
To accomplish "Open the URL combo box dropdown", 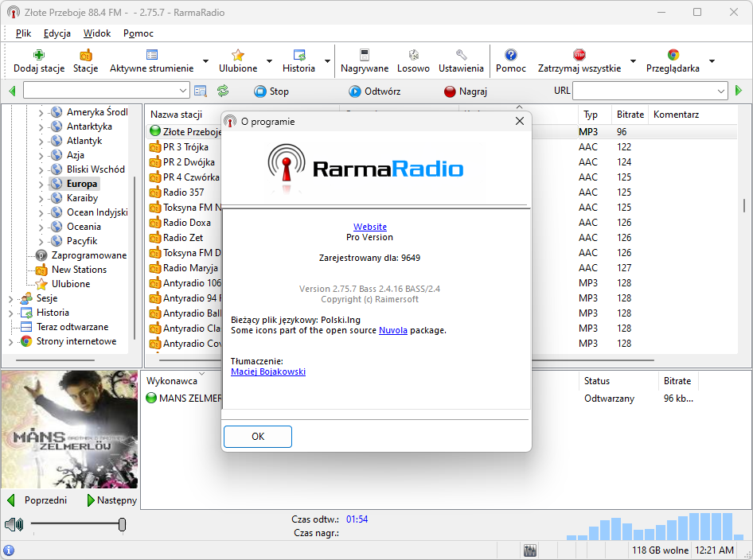I will pyautogui.click(x=721, y=91).
